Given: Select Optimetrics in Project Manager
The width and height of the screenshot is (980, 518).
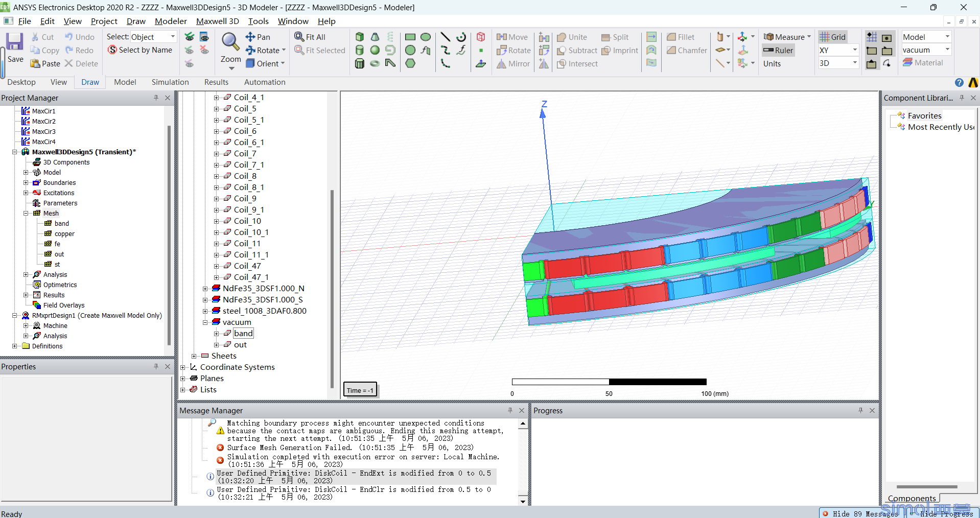Looking at the screenshot, I should [x=60, y=285].
